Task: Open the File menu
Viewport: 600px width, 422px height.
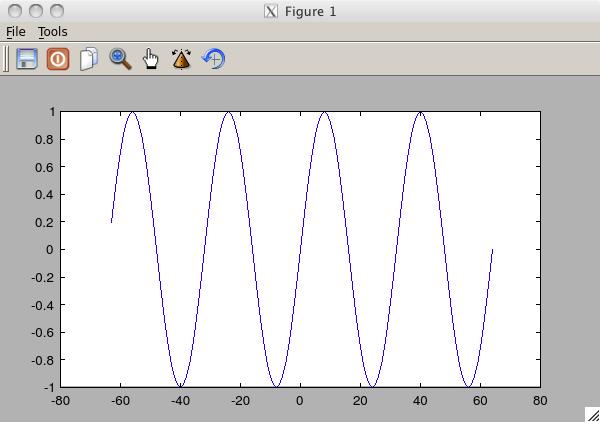Action: [x=17, y=32]
